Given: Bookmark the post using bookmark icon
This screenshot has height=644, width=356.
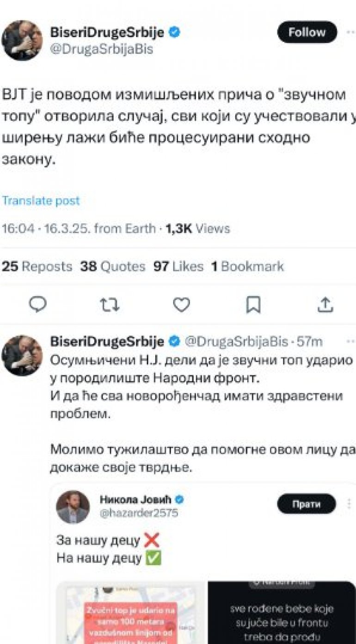Looking at the screenshot, I should point(253,304).
